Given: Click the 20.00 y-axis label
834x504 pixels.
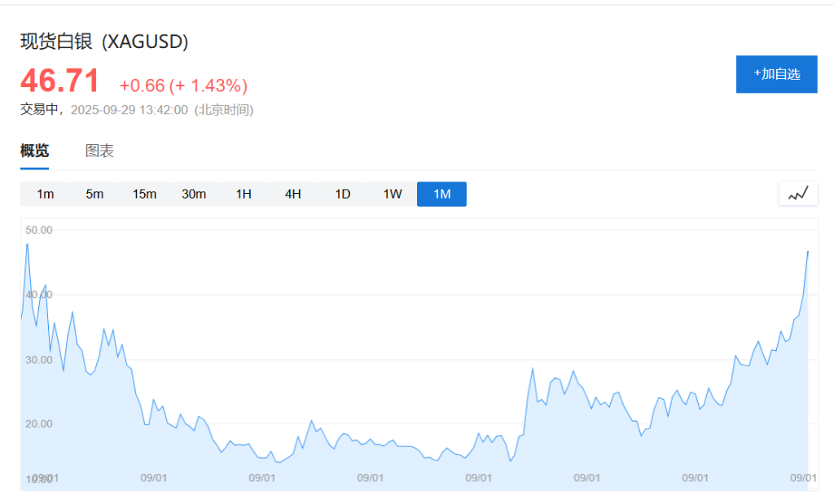Looking at the screenshot, I should pos(38,423).
